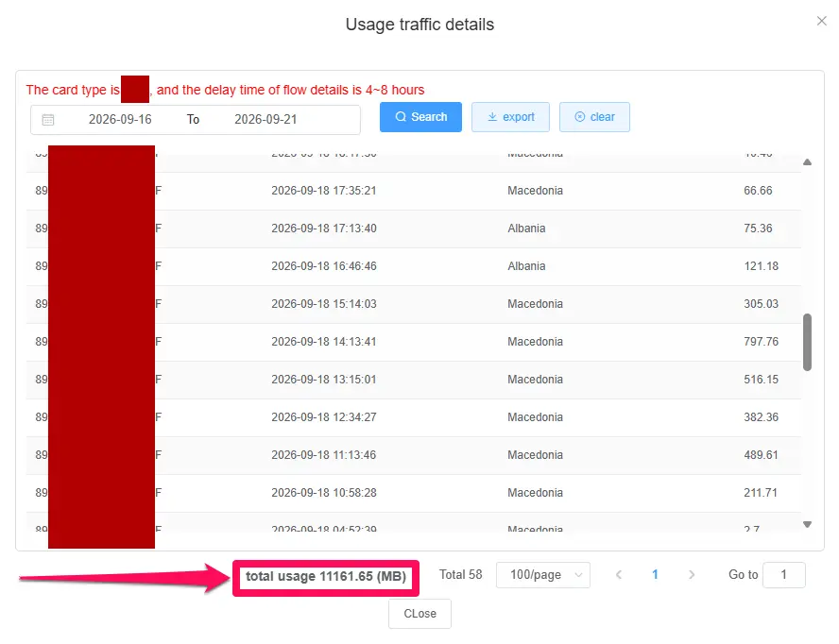
Task: Select timestamp 2026-09-18 12:34:27
Action: coord(324,417)
